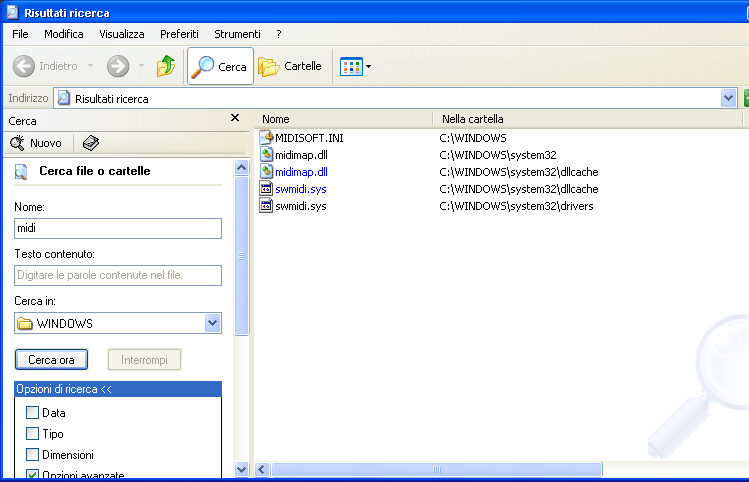Collapse Opzioni di ricerca section
The height and width of the screenshot is (482, 749).
pyautogui.click(x=118, y=389)
